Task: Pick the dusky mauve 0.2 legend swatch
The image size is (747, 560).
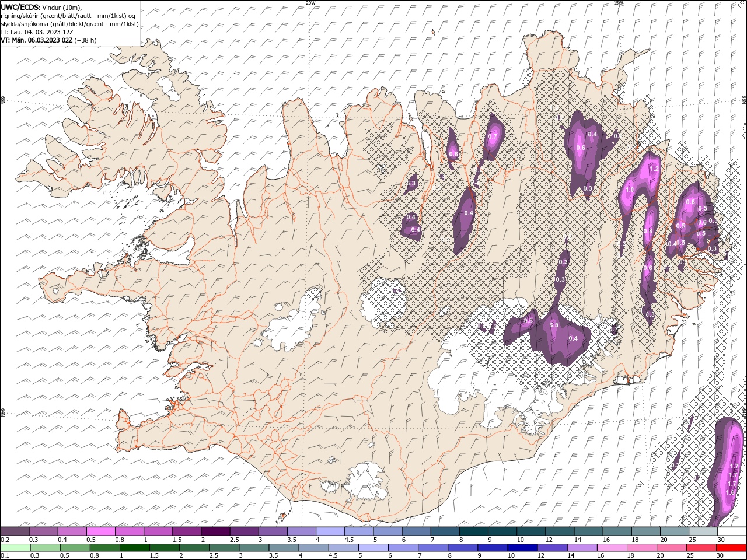Action: coord(15,531)
